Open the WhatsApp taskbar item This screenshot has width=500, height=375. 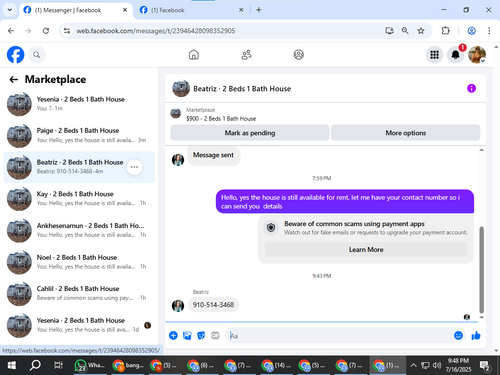[x=90, y=365]
